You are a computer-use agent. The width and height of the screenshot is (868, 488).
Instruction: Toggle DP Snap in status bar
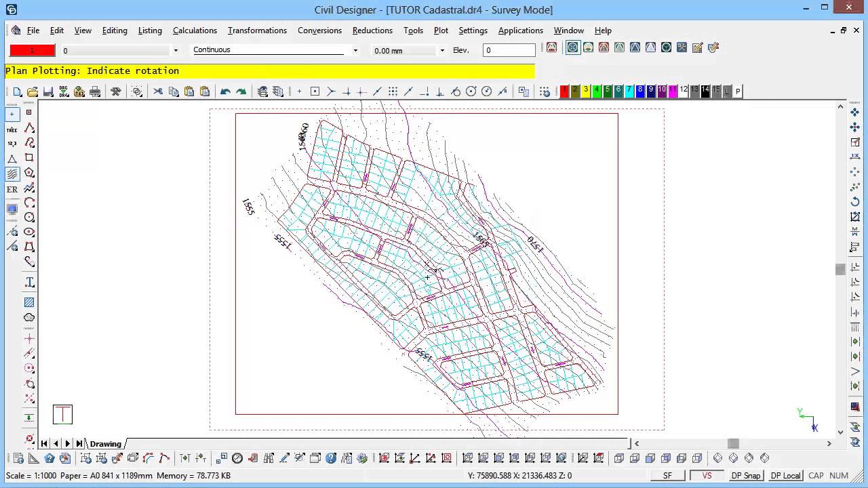click(746, 476)
